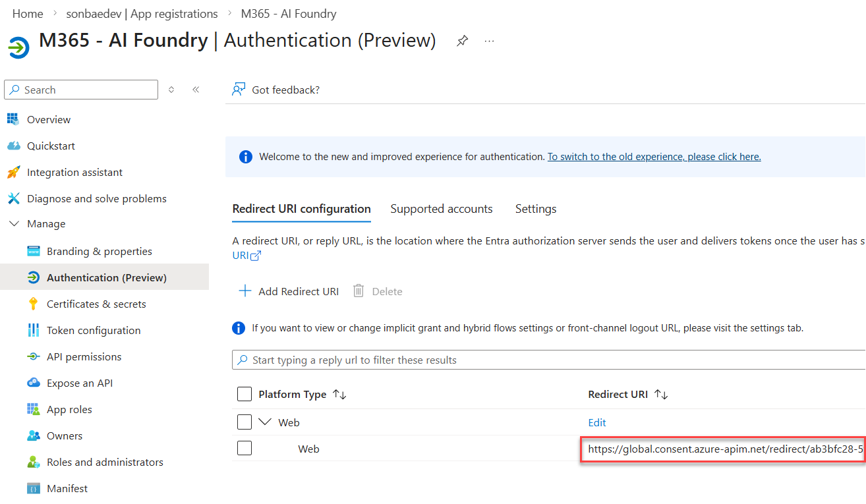Click the reply URL filter field
Image resolution: width=866 pixels, height=504 pixels.
point(547,360)
